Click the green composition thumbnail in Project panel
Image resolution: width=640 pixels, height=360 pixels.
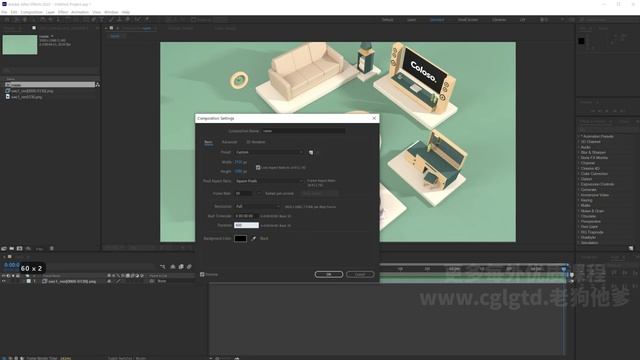[20, 44]
